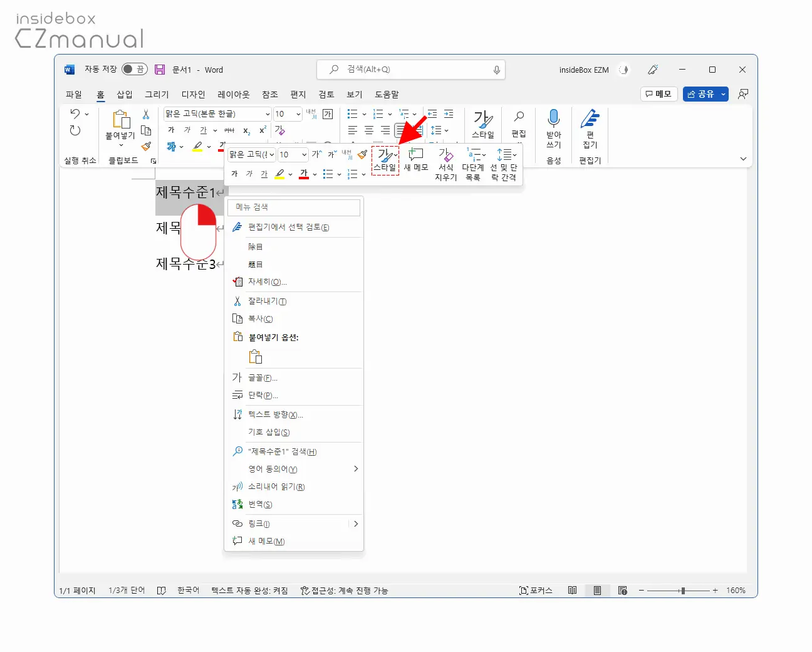Choose 글꼴(F)... from the context menu
The width and height of the screenshot is (812, 652).
point(294,378)
